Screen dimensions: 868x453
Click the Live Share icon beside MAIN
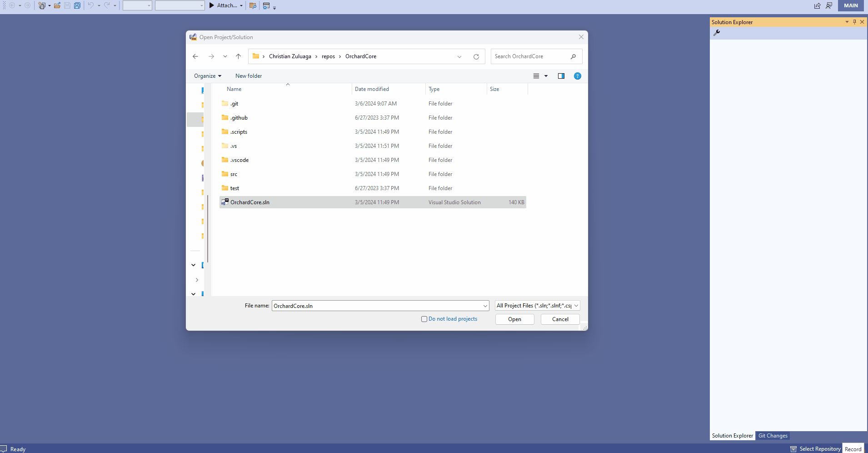(817, 5)
